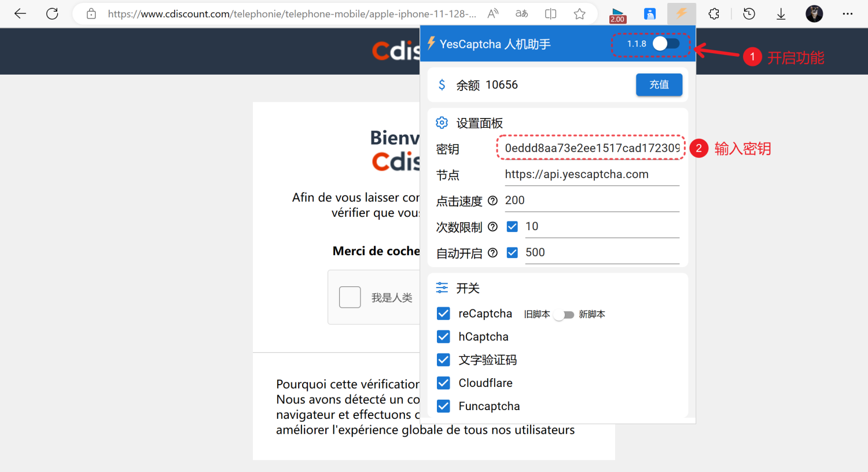Click the 开关 sliders icon

point(442,287)
